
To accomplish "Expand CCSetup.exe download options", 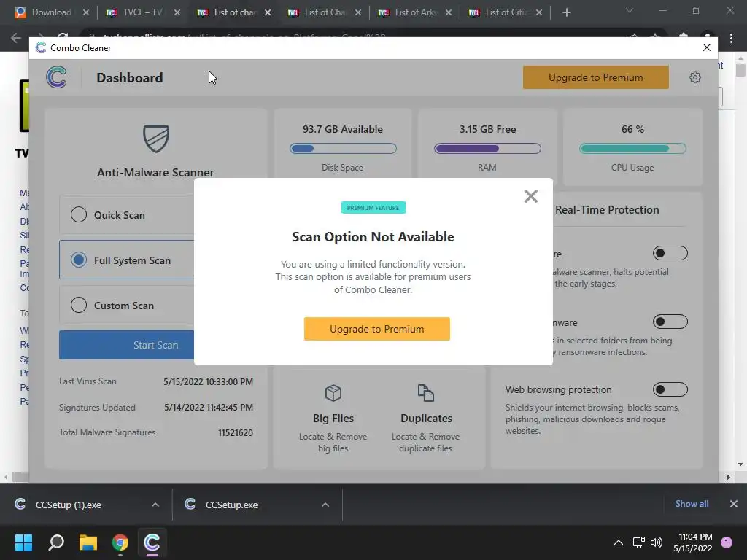I will pyautogui.click(x=325, y=505).
